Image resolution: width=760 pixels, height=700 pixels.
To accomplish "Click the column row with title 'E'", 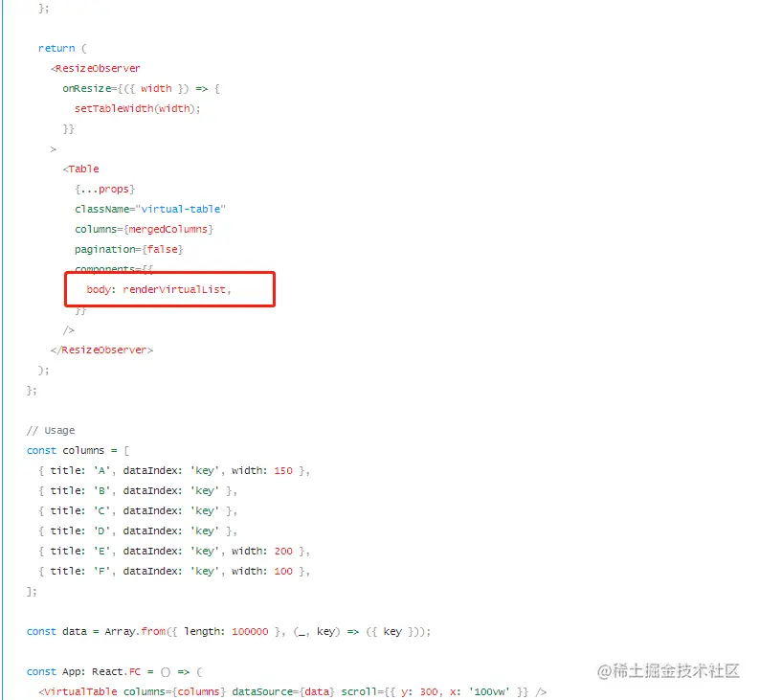I will pyautogui.click(x=174, y=552).
